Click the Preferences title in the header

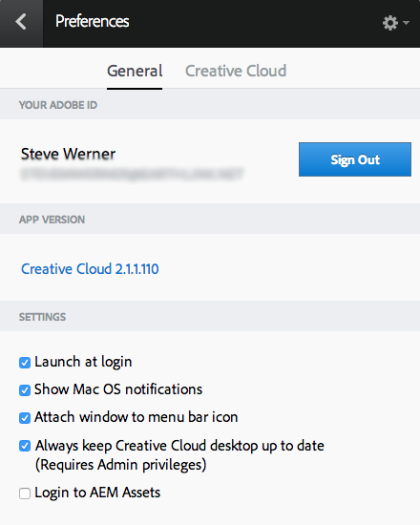point(92,21)
